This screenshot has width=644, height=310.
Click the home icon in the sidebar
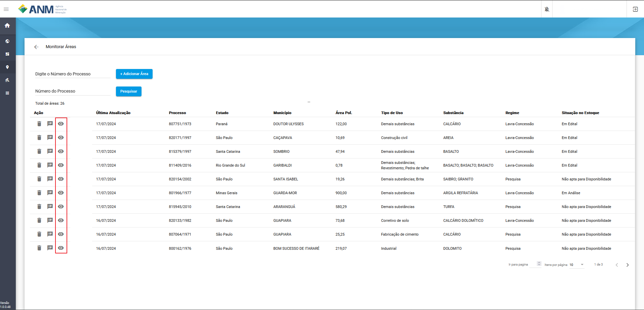tap(7, 26)
